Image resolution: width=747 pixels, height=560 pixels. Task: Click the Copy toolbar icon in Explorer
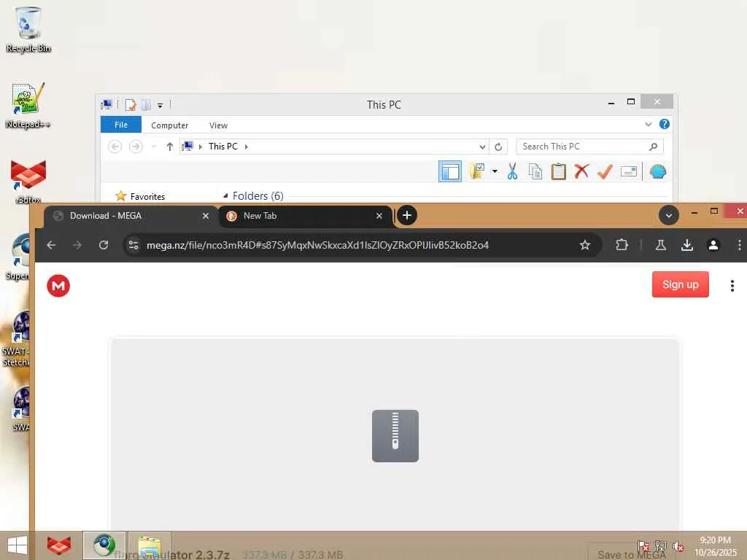[535, 171]
